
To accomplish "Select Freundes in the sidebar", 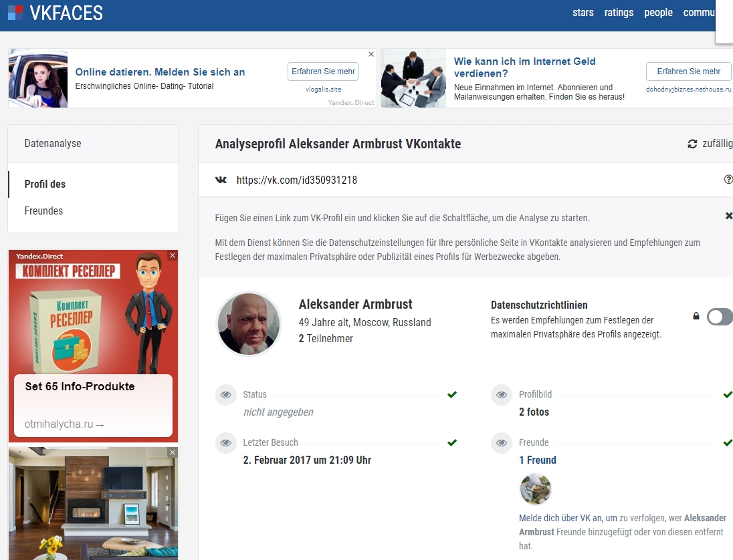I will coord(43,211).
